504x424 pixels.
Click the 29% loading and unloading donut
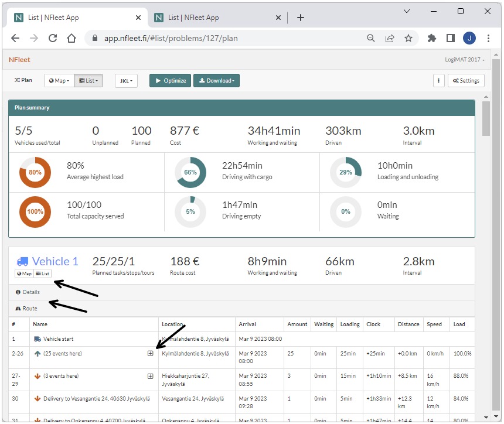[x=346, y=173]
